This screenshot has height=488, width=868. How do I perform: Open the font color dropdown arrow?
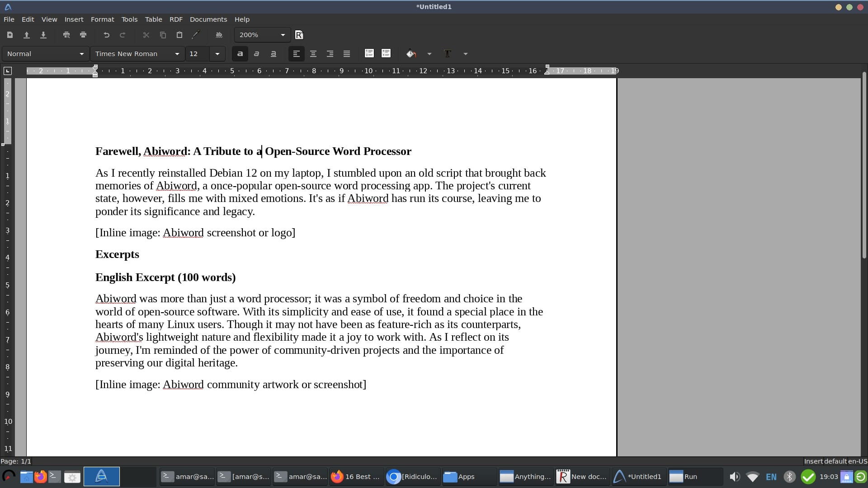point(466,54)
